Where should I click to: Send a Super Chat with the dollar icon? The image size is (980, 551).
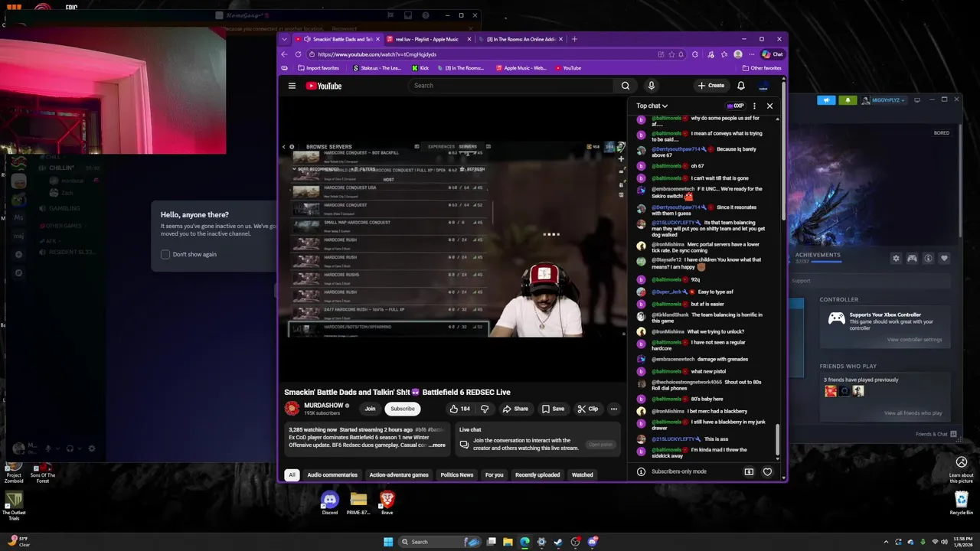pos(749,471)
